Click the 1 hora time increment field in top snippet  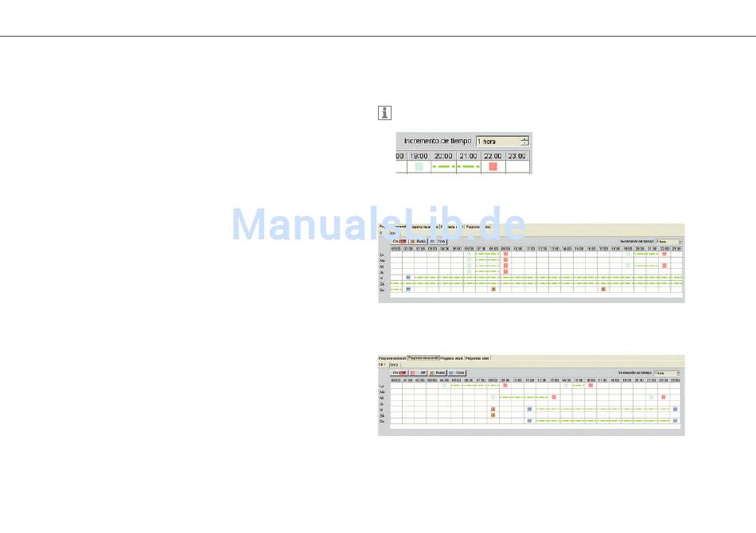point(502,141)
